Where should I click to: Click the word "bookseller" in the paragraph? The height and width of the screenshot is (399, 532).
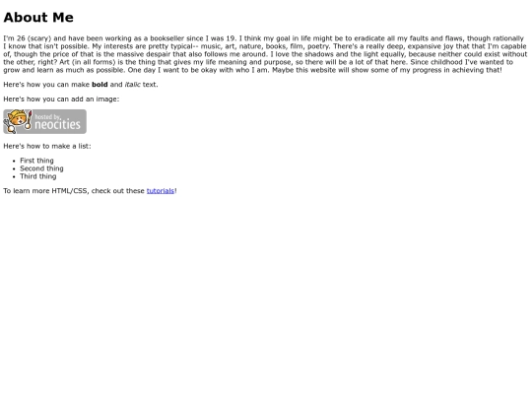click(x=167, y=38)
